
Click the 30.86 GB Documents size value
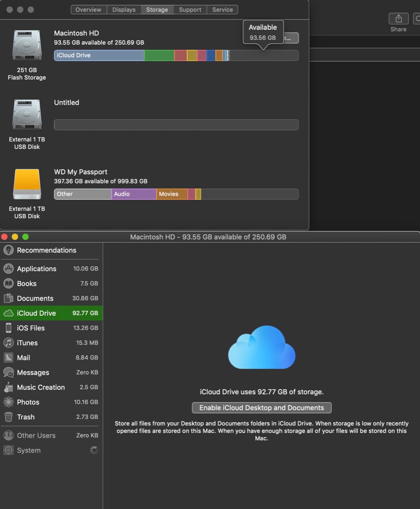[85, 298]
